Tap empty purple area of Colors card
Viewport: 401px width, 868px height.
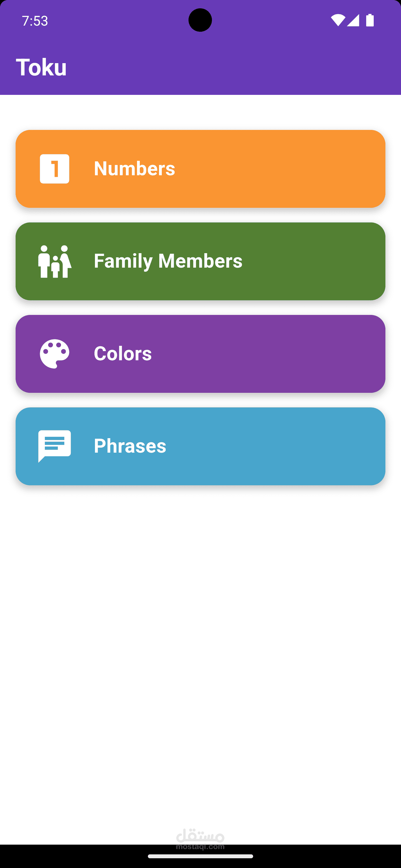270,354
